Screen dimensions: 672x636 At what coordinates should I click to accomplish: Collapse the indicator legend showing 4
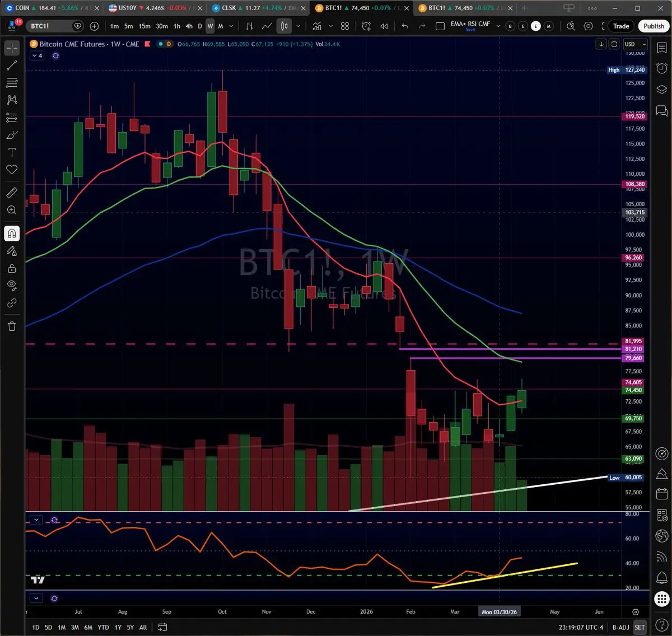coord(37,55)
